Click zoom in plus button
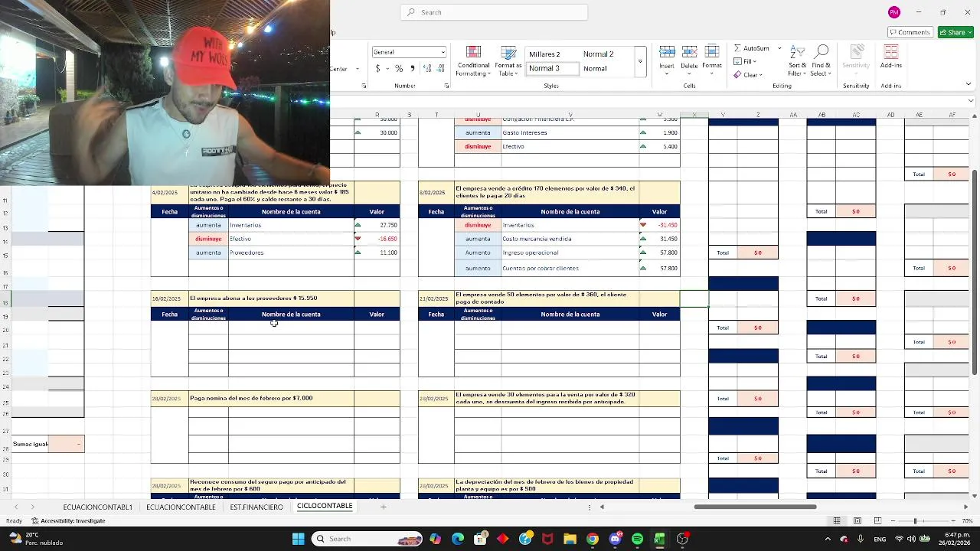 954,521
